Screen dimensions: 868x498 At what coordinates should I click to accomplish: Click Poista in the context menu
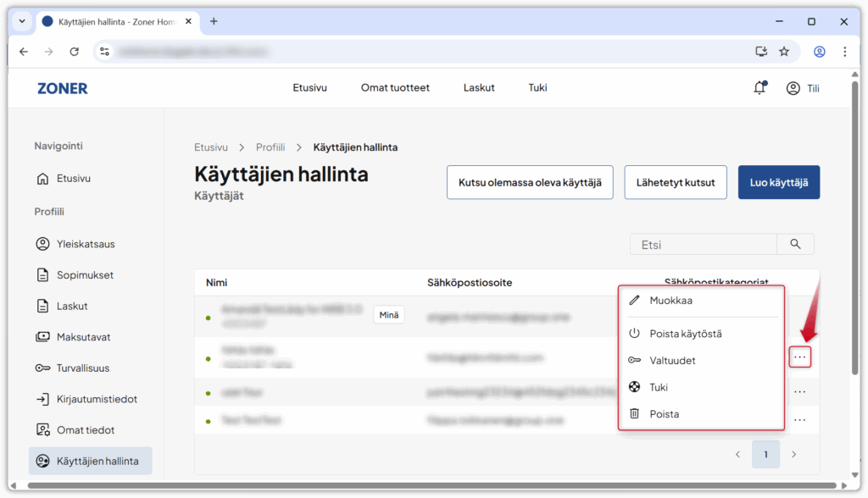tap(664, 414)
